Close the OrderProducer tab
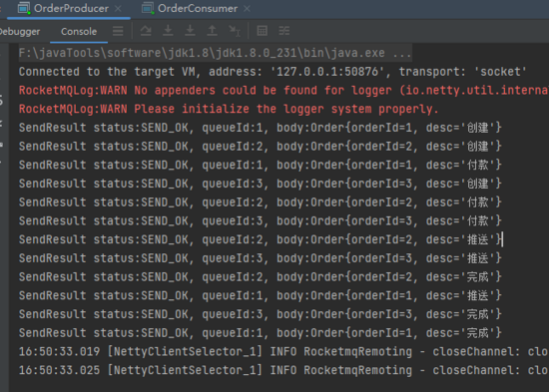Viewport: 549px width, 392px height. click(x=119, y=8)
